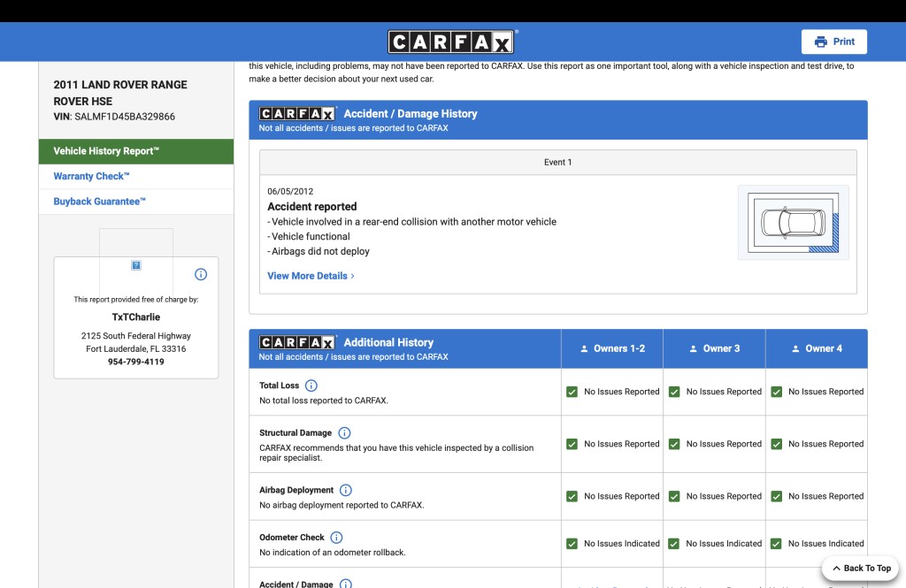The image size is (906, 588).
Task: Click the Event 1 header bar
Action: pyautogui.click(x=558, y=163)
